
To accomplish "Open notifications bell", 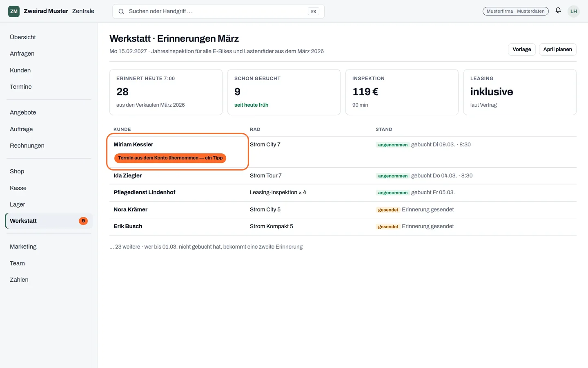I will pos(558,11).
